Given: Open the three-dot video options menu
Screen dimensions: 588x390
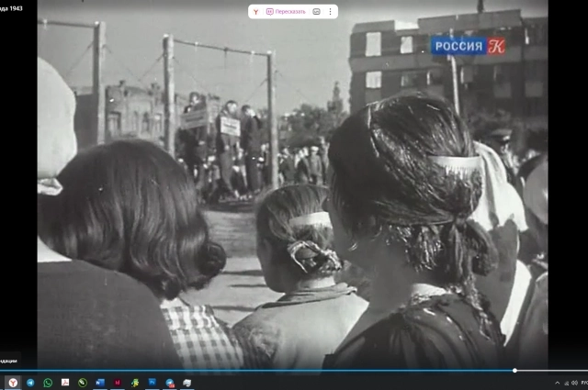Looking at the screenshot, I should [x=330, y=12].
